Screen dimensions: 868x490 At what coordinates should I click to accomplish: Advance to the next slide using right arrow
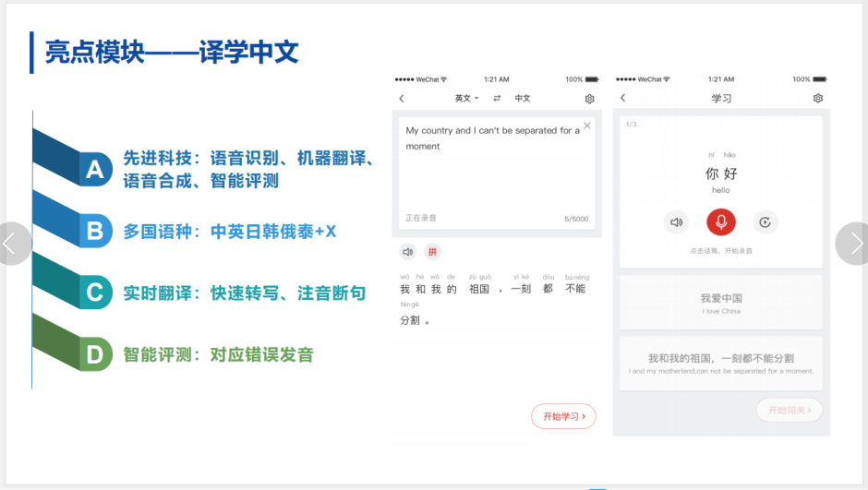tap(855, 244)
